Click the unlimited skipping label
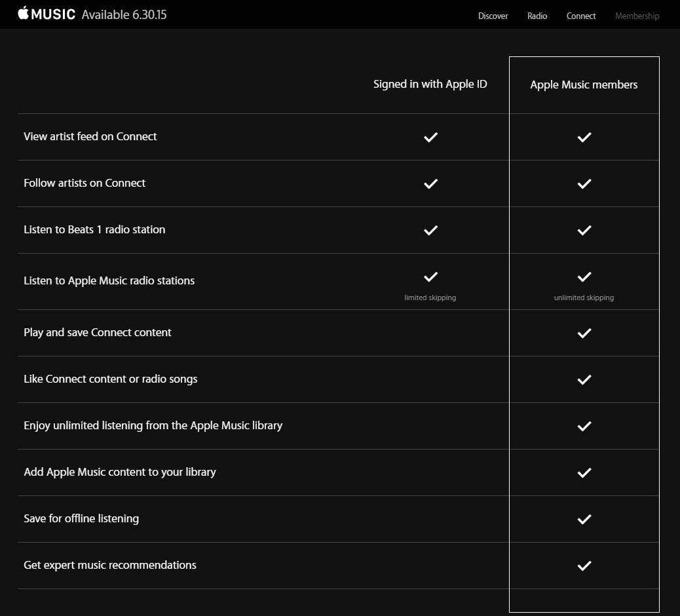This screenshot has height=616, width=680. coord(584,298)
